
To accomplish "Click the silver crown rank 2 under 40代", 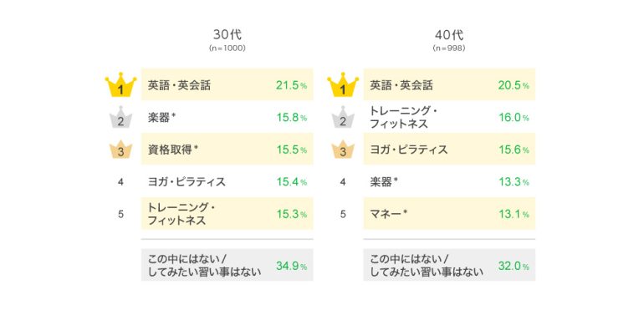I will [x=343, y=117].
